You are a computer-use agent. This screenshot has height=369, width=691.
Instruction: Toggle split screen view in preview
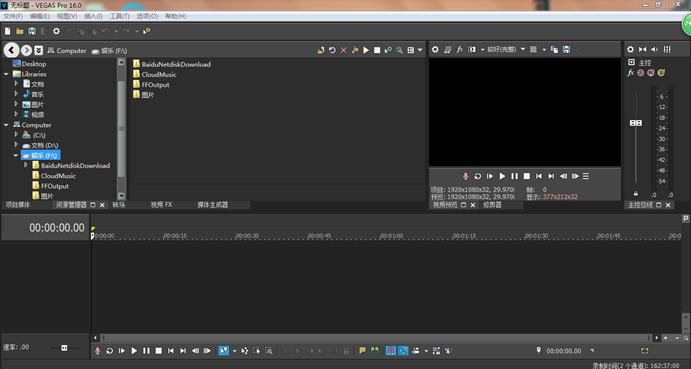(472, 49)
